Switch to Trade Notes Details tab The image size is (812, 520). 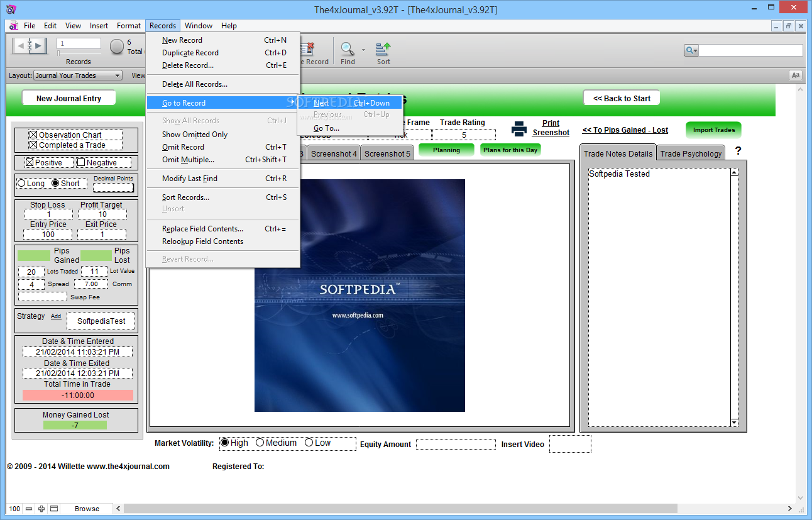click(x=618, y=153)
